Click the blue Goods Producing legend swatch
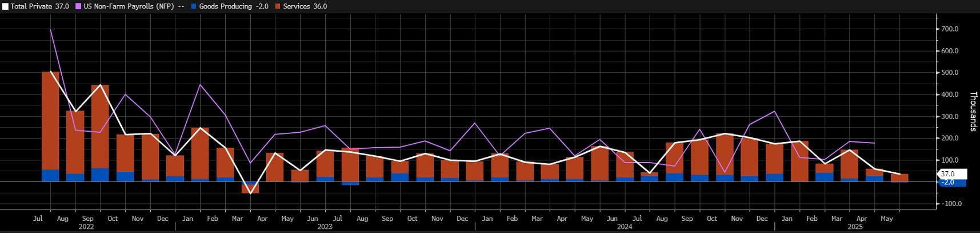 pyautogui.click(x=194, y=6)
